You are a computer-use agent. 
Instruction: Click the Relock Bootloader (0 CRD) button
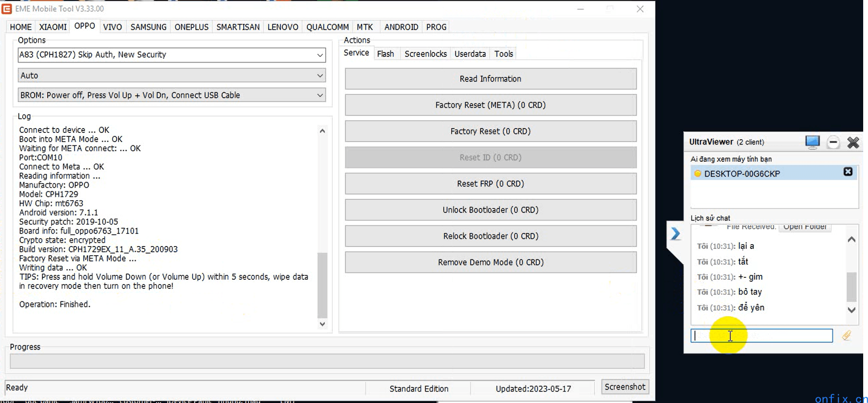tap(490, 236)
